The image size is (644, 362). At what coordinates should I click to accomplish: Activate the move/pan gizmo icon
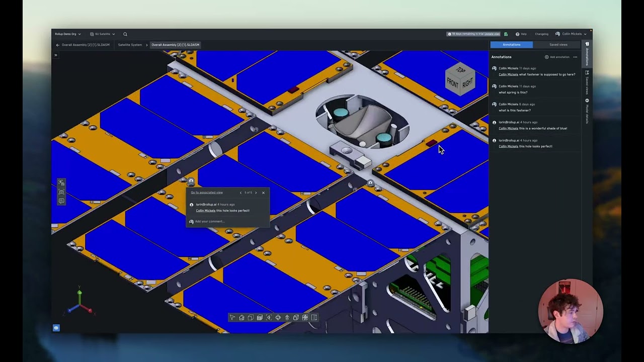278,317
